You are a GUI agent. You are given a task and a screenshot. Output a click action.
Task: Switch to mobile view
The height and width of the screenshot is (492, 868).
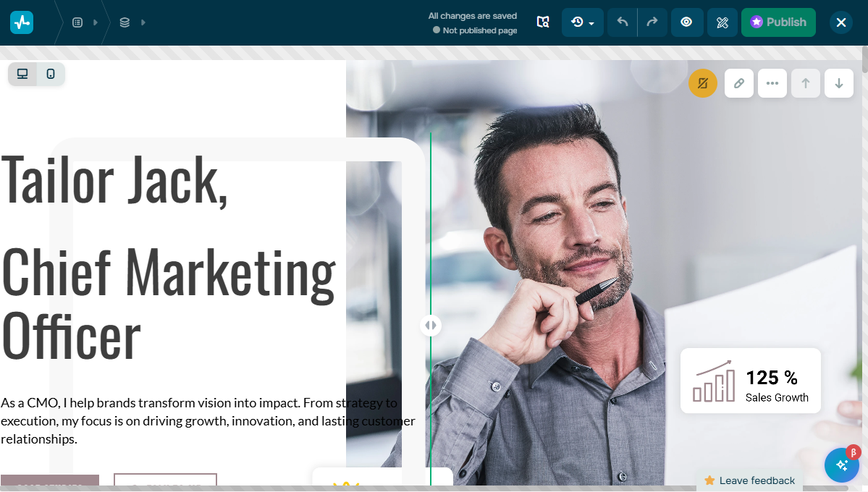51,74
